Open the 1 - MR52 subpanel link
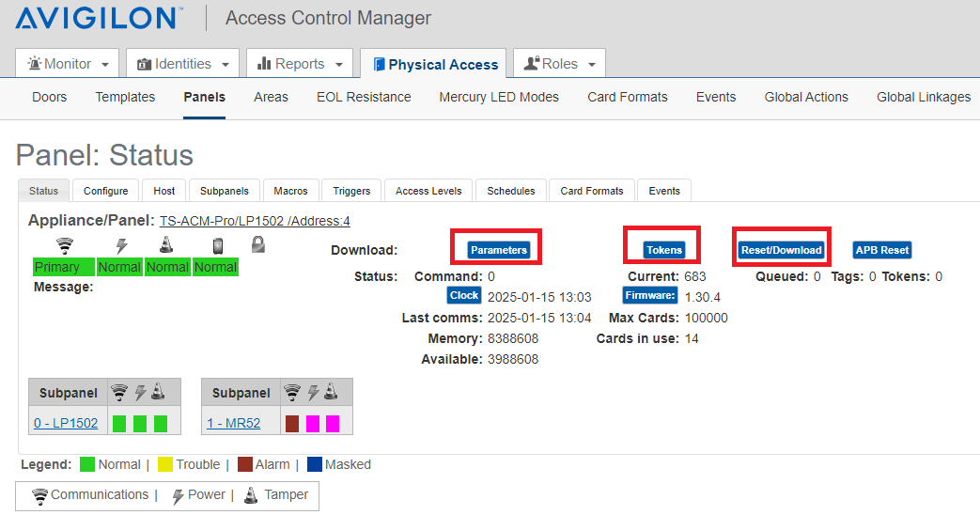980x515 pixels. [x=233, y=424]
